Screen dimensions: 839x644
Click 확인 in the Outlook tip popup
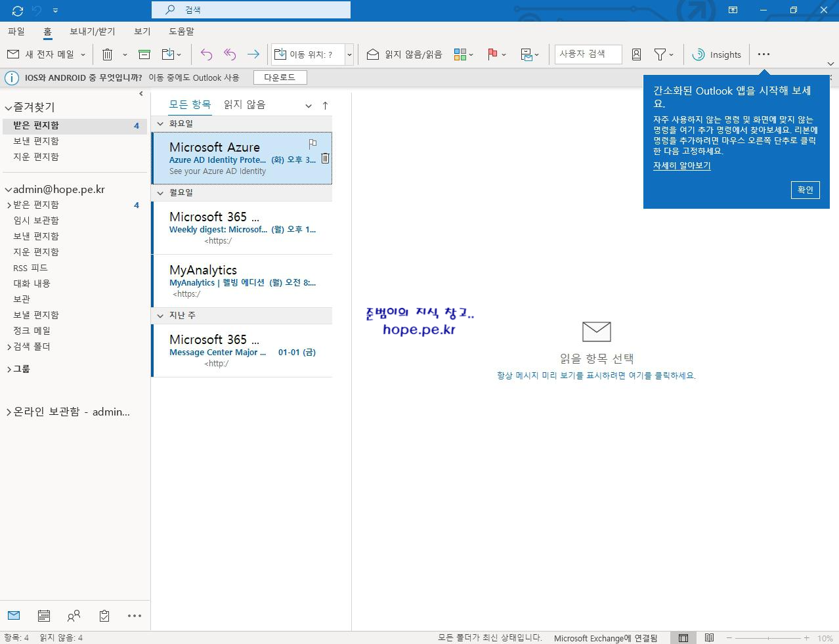[806, 190]
